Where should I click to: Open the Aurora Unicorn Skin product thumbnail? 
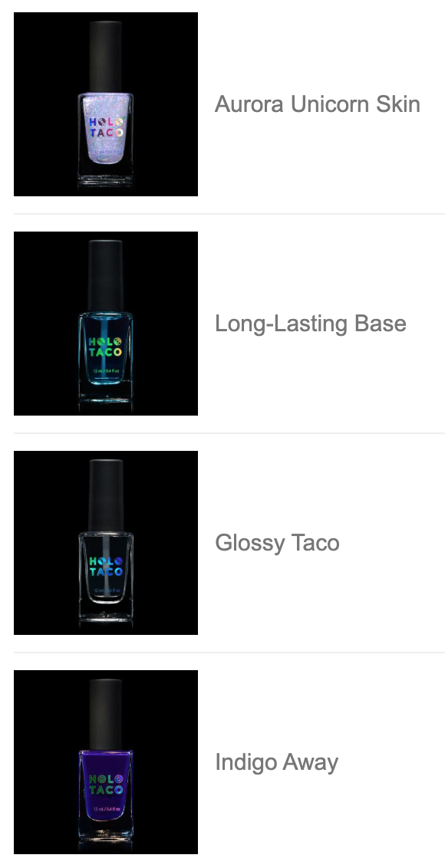pyautogui.click(x=106, y=104)
